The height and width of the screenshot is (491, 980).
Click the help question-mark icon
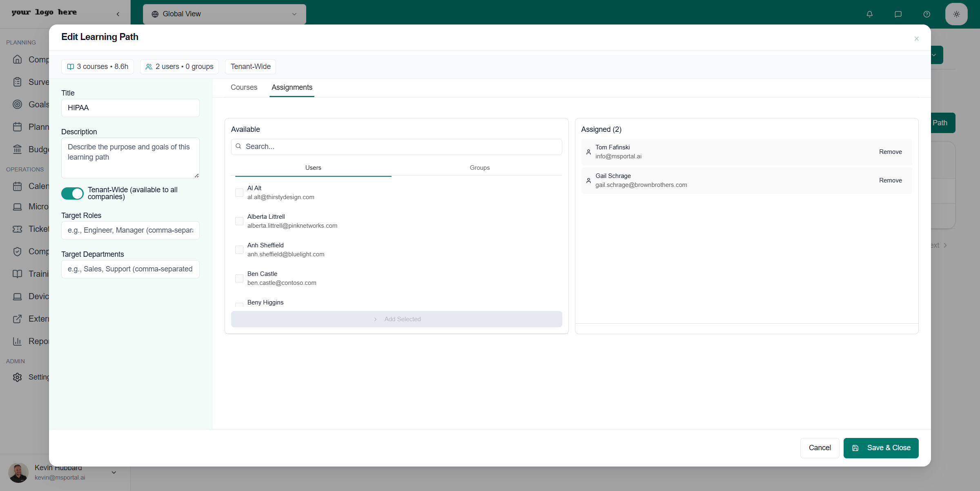pyautogui.click(x=927, y=14)
